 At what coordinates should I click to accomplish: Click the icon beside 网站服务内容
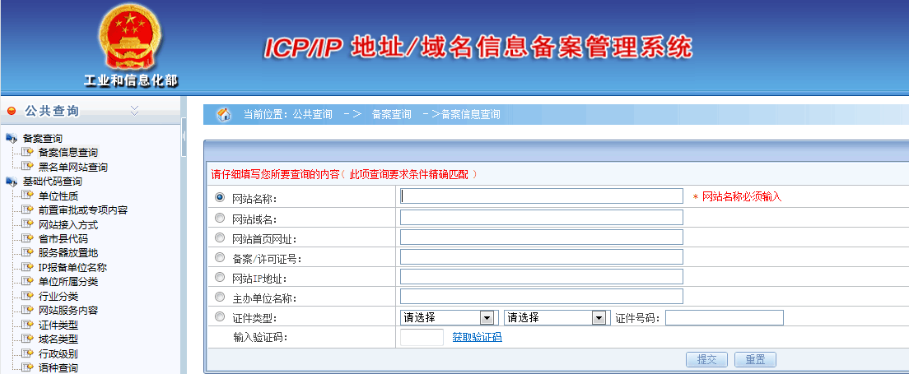pos(27,310)
